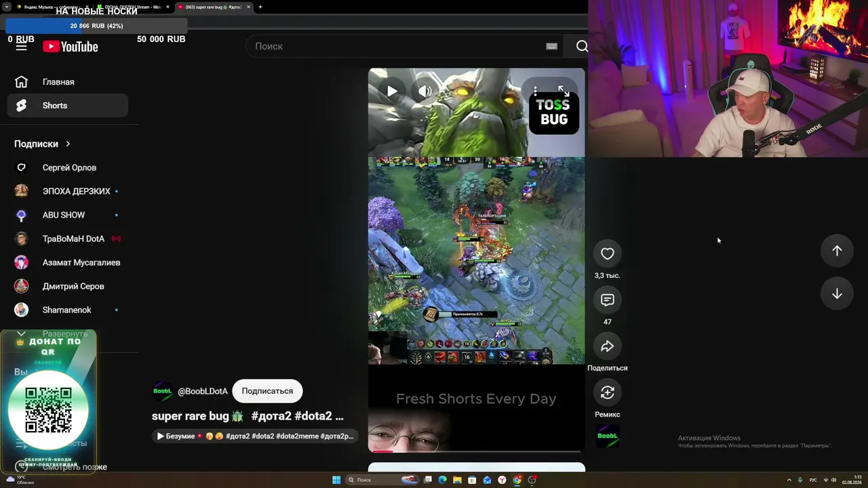The image size is (868, 488).
Task: Enter fullscreen on the Shorts player
Action: click(563, 91)
